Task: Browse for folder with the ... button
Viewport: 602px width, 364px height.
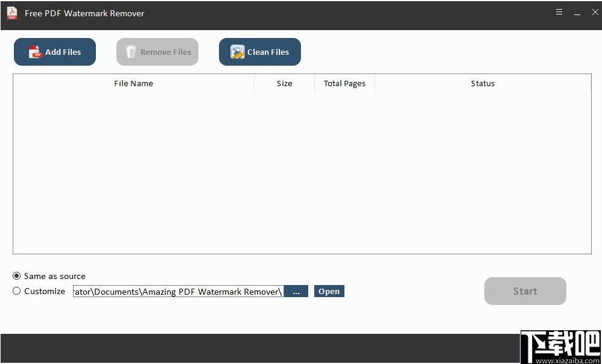Action: [x=296, y=292]
